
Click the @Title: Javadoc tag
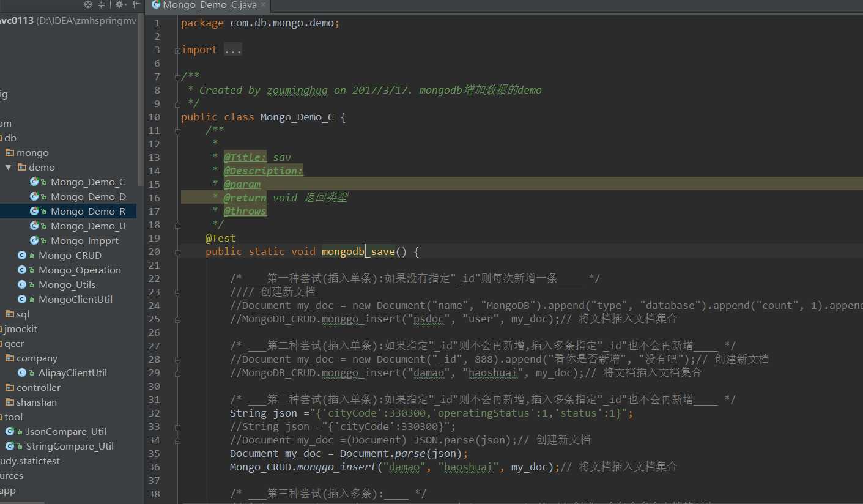coord(245,157)
